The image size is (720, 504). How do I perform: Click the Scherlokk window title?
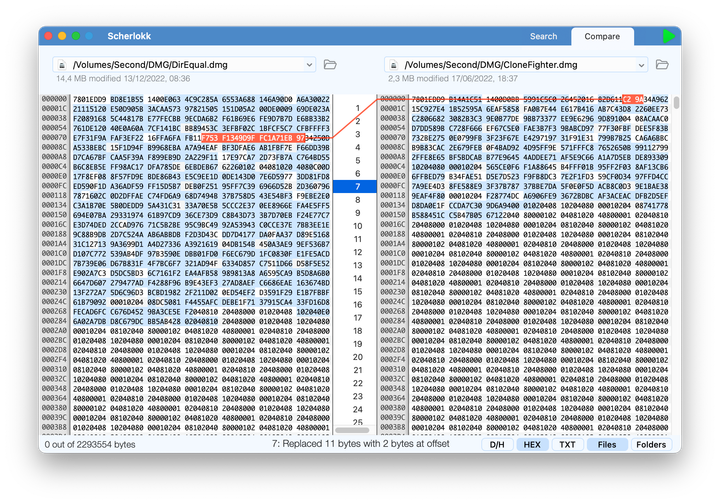click(129, 36)
